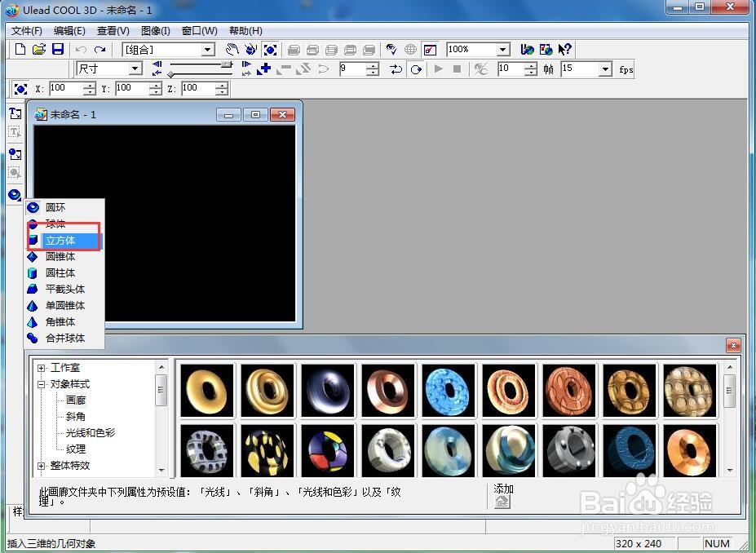The image size is (756, 553).
Task: Undo the last action
Action: (x=81, y=50)
